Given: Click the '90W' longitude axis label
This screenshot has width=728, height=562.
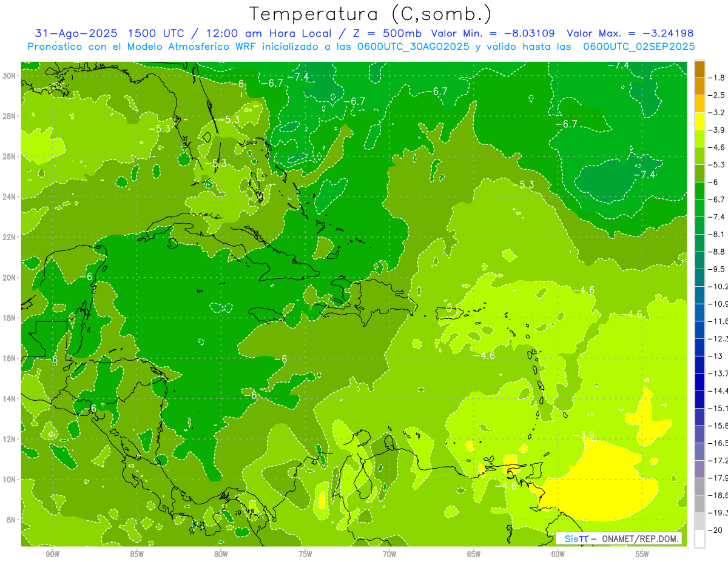Looking at the screenshot, I should [x=52, y=554].
